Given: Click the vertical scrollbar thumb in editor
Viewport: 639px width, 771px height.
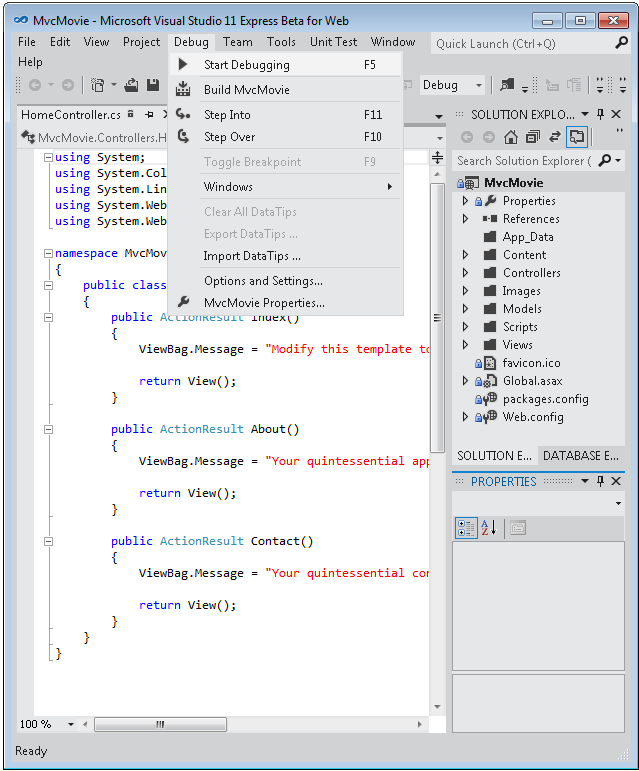Looking at the screenshot, I should (437, 318).
